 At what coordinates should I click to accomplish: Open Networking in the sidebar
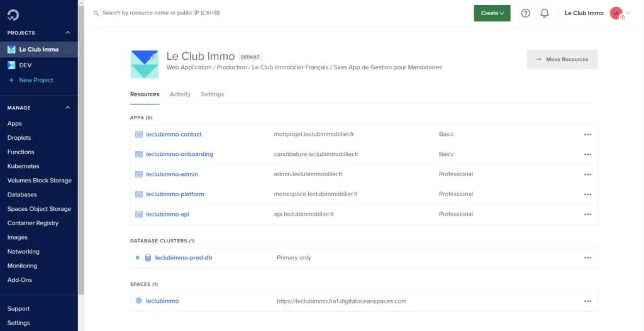tap(23, 251)
